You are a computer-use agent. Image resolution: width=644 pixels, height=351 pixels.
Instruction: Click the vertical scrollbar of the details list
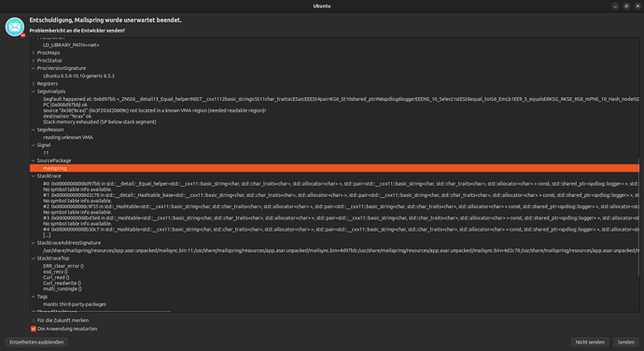coord(638,218)
